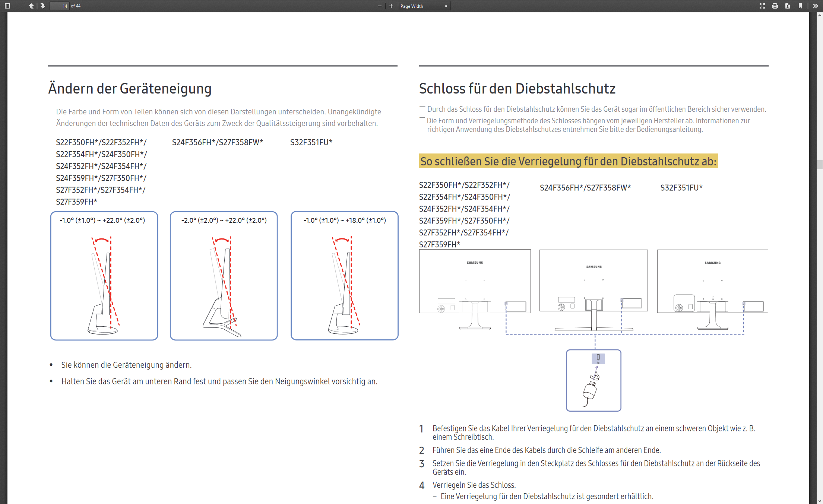The width and height of the screenshot is (823, 504).
Task: Download the PDF file
Action: (x=788, y=6)
